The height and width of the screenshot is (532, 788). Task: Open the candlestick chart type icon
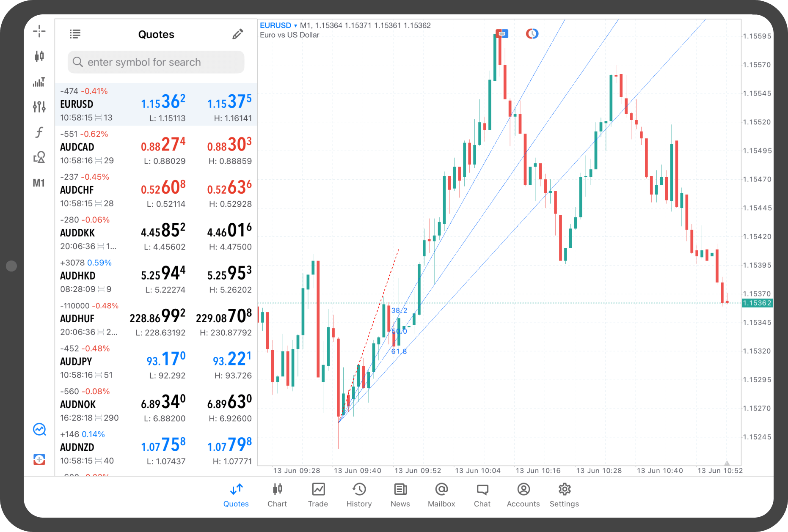tap(39, 56)
